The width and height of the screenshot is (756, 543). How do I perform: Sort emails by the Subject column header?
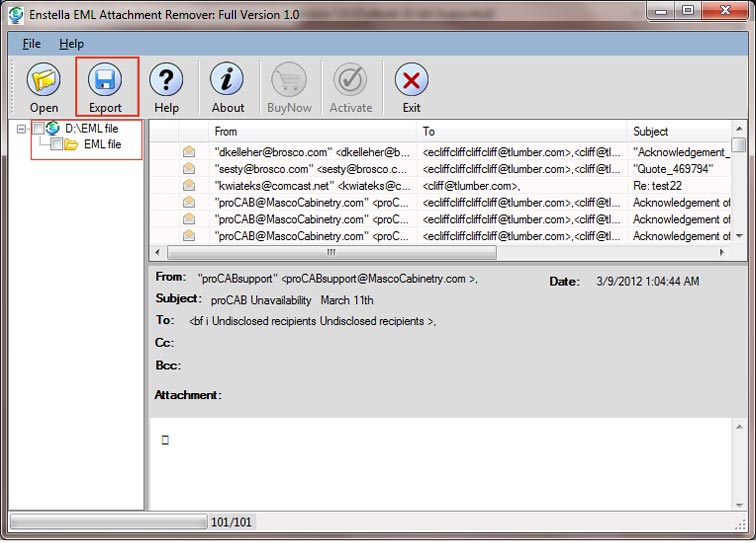coord(679,132)
